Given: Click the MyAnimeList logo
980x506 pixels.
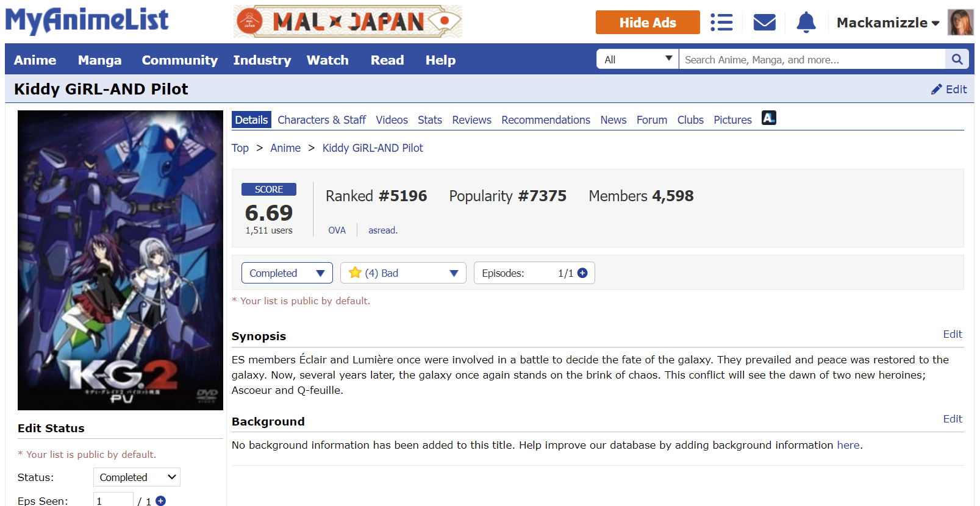Looking at the screenshot, I should [87, 21].
